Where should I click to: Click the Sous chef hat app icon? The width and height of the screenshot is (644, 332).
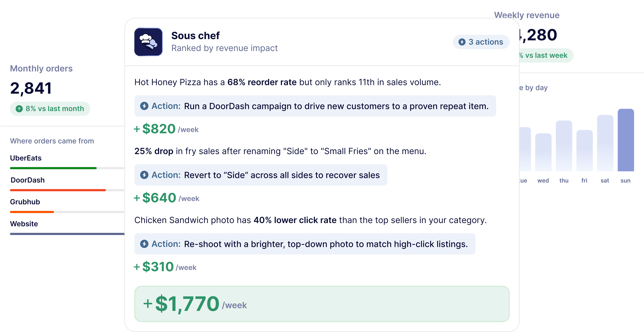[x=148, y=42]
